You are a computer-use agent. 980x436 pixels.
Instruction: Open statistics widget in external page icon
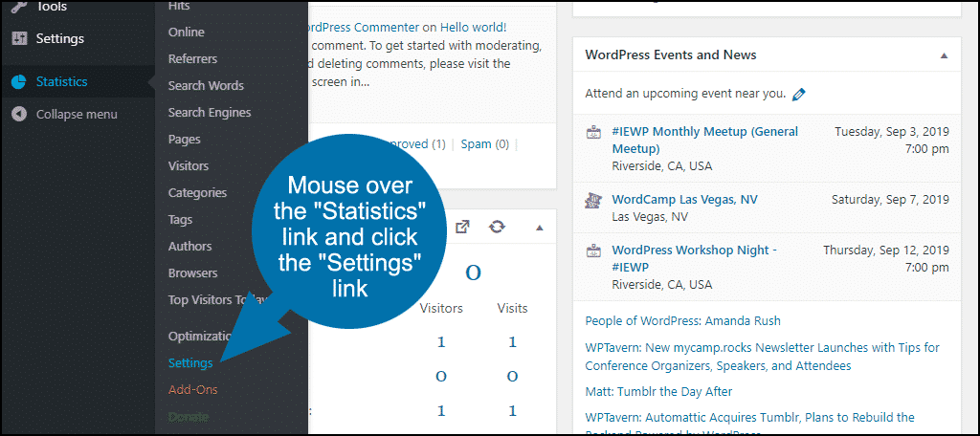pos(462,227)
